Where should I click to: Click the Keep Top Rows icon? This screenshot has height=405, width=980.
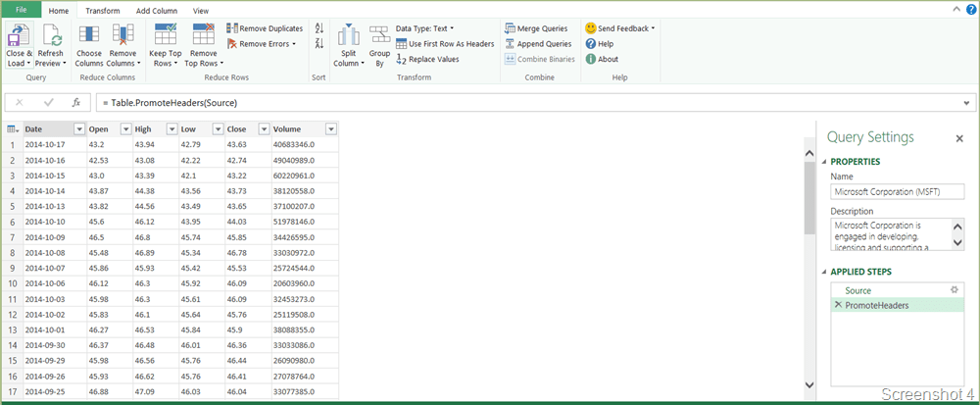(x=164, y=37)
